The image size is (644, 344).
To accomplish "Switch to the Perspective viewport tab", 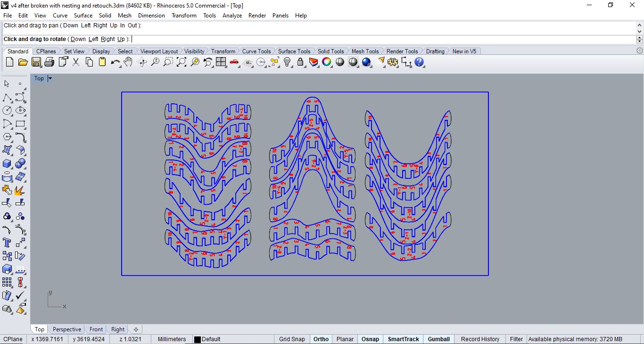I will [x=67, y=329].
